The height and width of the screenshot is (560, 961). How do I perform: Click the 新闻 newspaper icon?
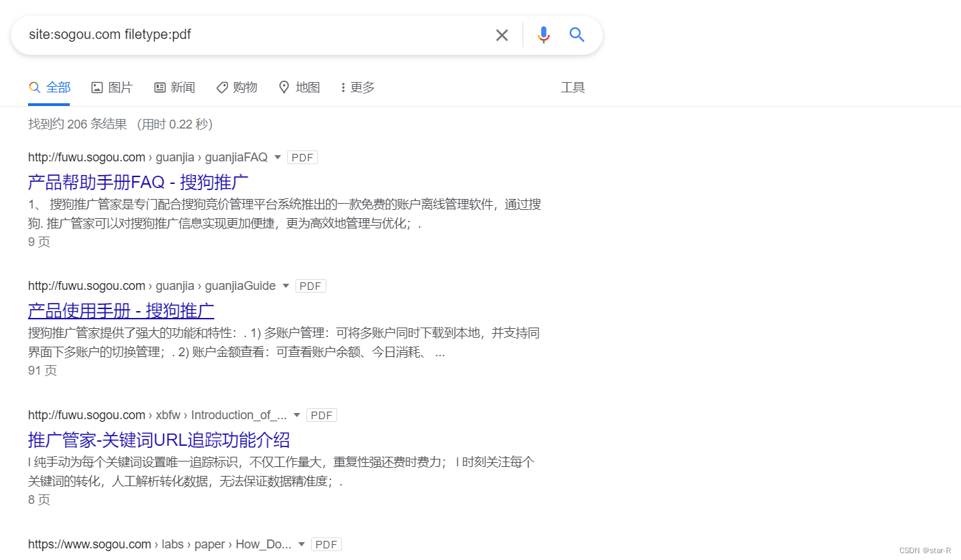pos(160,88)
